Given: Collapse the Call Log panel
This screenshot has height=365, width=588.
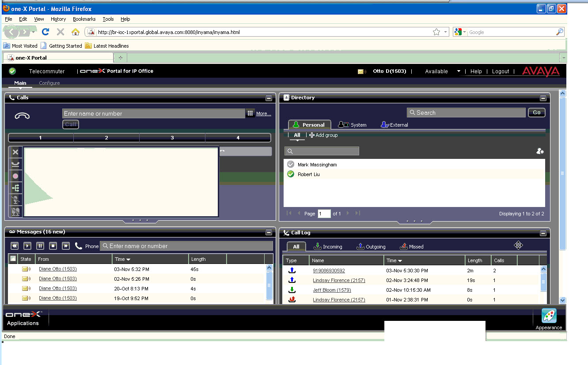Looking at the screenshot, I should [x=543, y=233].
